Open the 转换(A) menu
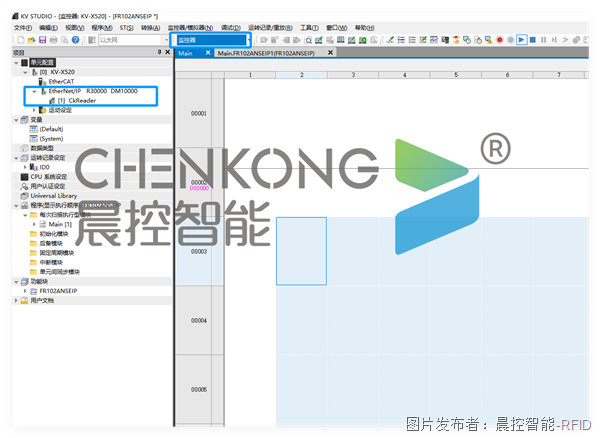This screenshot has height=438, width=600. click(150, 28)
